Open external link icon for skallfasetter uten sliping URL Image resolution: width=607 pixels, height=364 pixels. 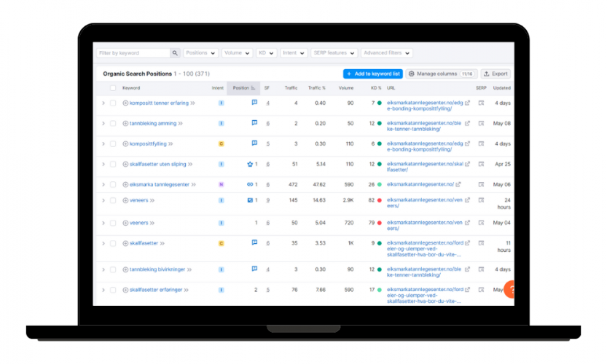468,164
